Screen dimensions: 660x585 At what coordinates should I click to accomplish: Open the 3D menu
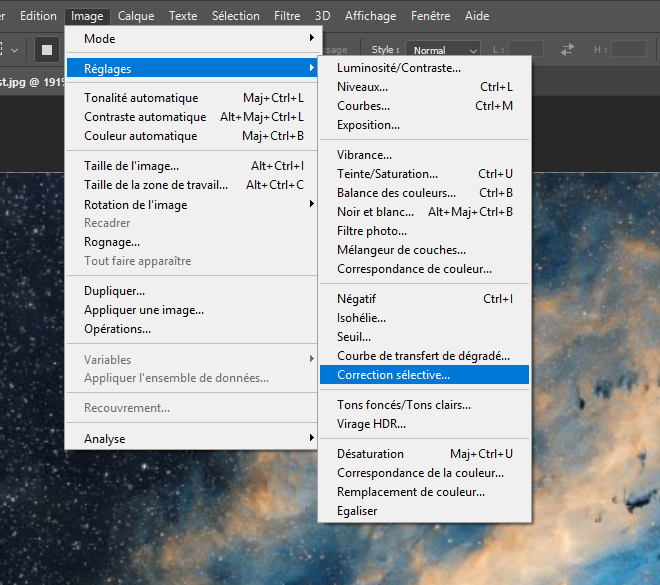tap(323, 16)
